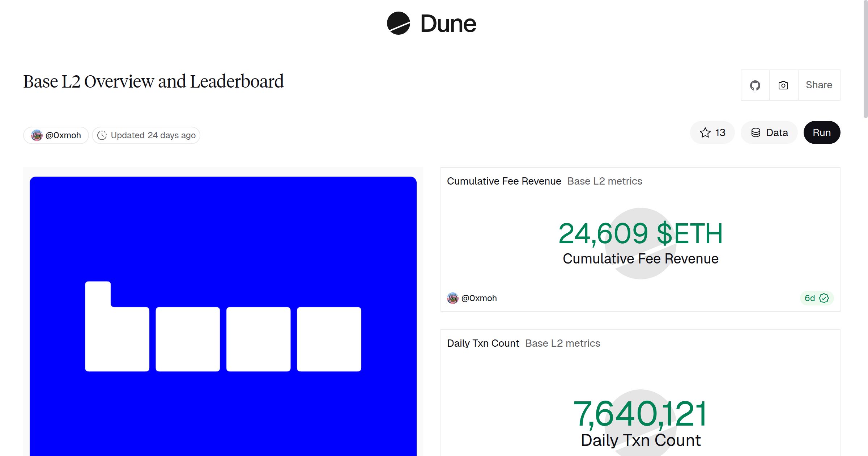Toggle the favorite star for this dashboard
Screen dimensions: 868x456
705,132
